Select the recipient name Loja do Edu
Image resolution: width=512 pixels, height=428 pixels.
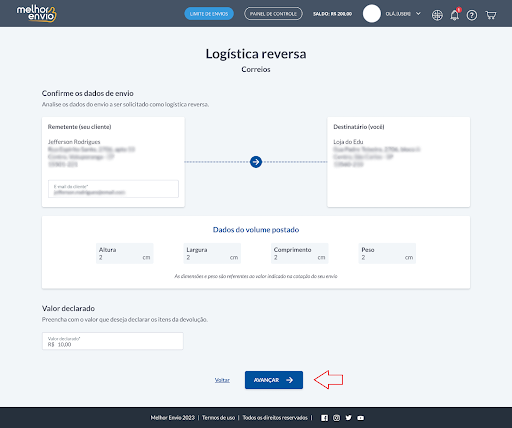tap(348, 142)
